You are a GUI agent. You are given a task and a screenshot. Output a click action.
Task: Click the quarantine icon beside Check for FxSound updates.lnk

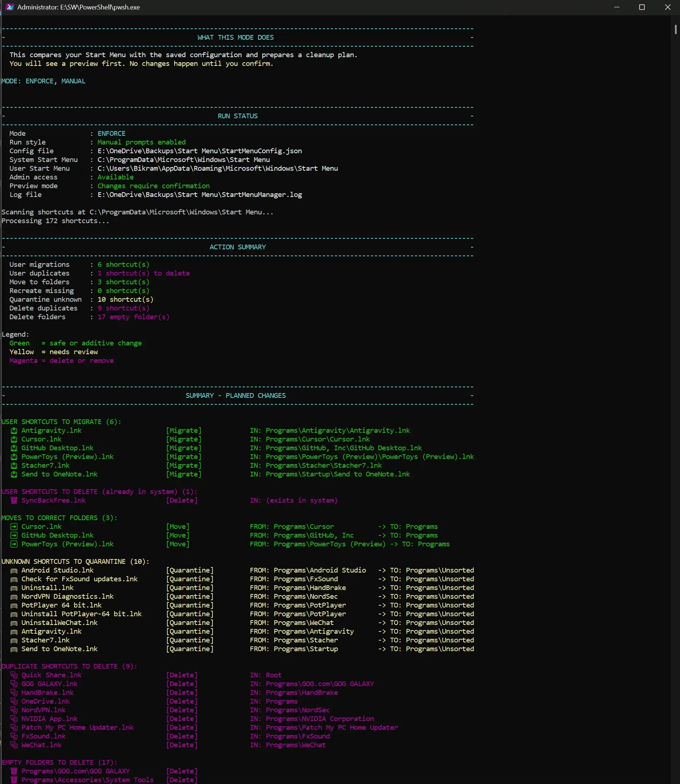[x=14, y=579]
